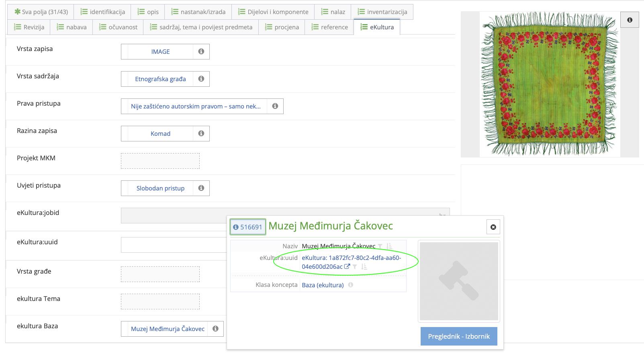This screenshot has width=644, height=360.
Task: Click the popup title Muzej Međimurja Čakovec
Action: (x=331, y=226)
